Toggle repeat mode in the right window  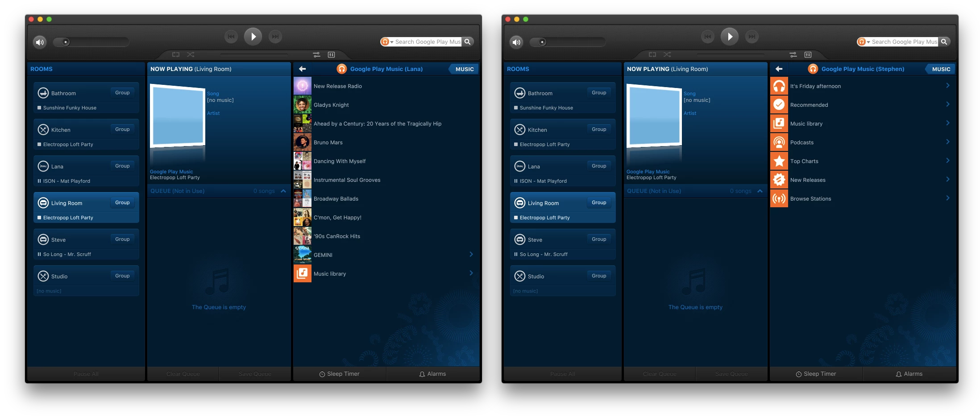coord(652,54)
